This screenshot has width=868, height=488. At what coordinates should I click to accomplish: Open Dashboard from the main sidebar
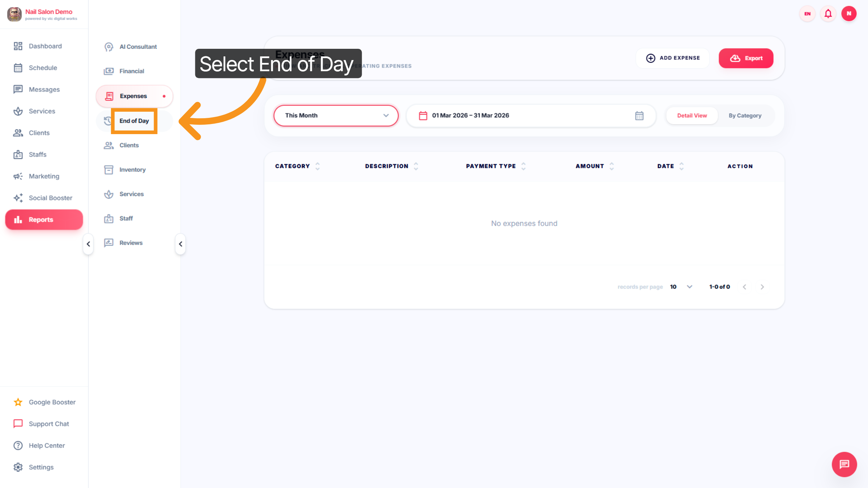click(x=45, y=46)
